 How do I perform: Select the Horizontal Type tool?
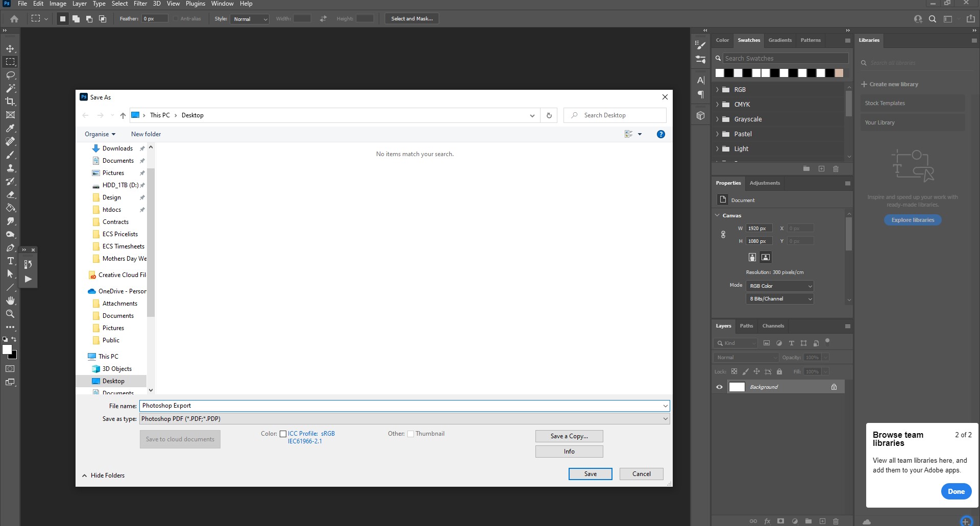10,261
